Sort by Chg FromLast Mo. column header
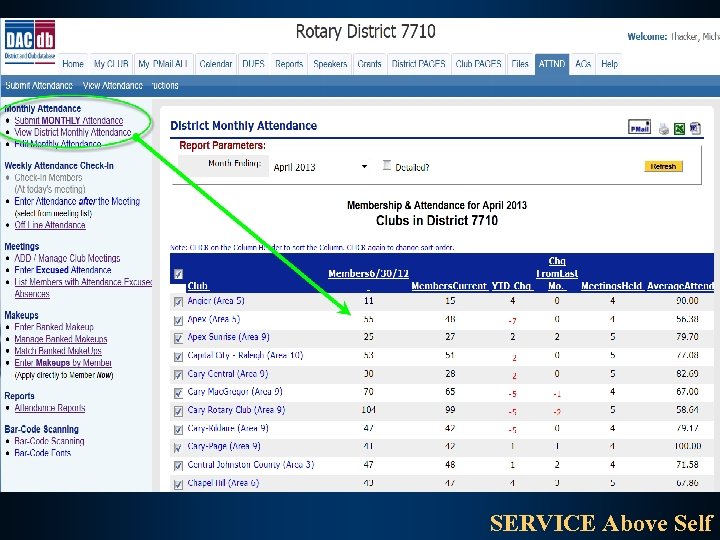 557,274
